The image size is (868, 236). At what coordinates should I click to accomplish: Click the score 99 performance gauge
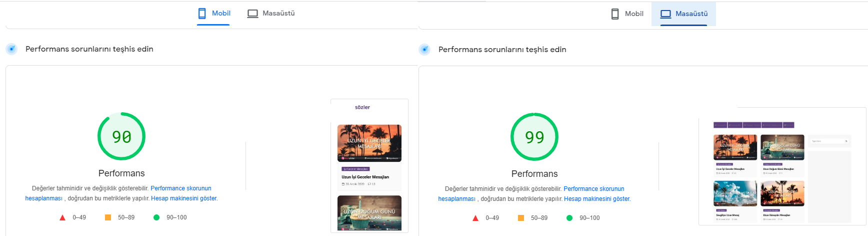click(x=534, y=137)
